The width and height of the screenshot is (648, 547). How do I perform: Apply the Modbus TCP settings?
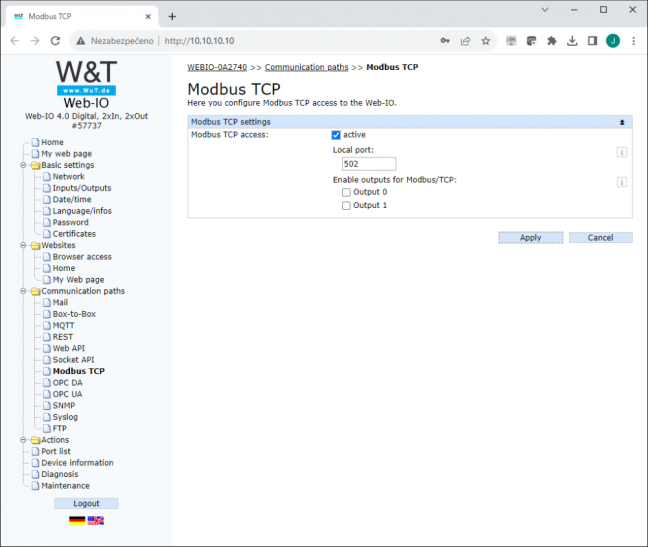(x=531, y=238)
